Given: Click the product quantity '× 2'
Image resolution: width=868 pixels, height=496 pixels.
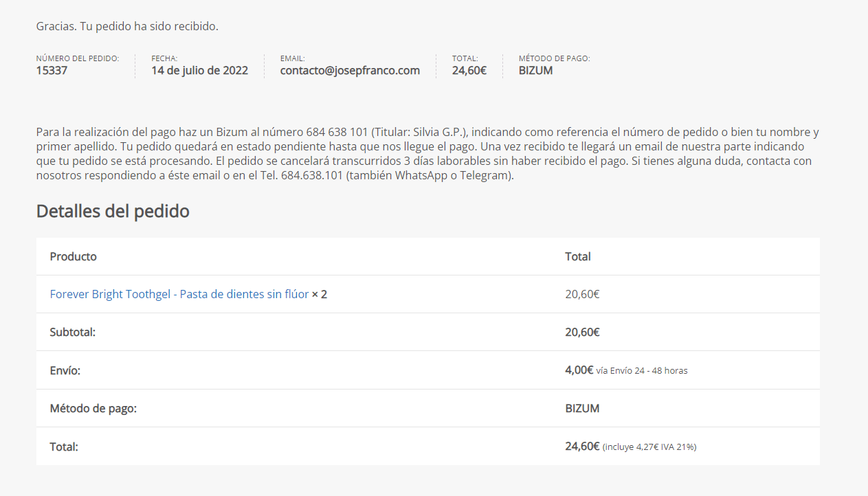Looking at the screenshot, I should (x=320, y=294).
